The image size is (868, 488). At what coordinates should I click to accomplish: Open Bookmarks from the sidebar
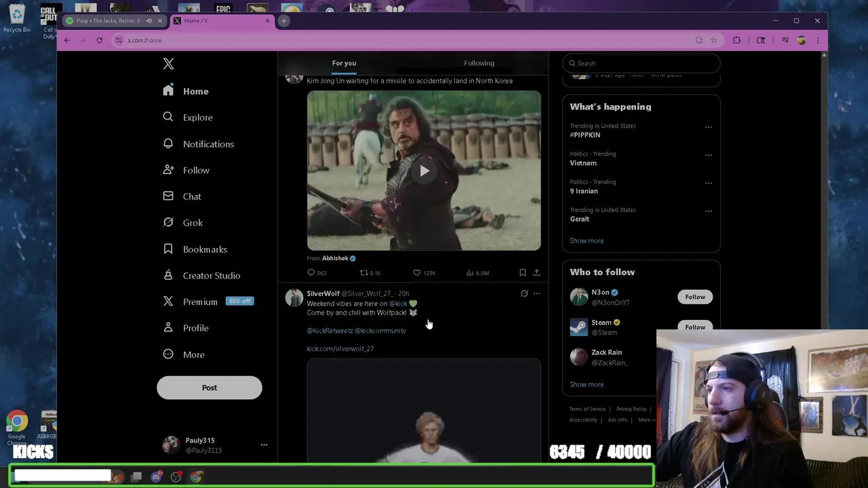point(195,249)
